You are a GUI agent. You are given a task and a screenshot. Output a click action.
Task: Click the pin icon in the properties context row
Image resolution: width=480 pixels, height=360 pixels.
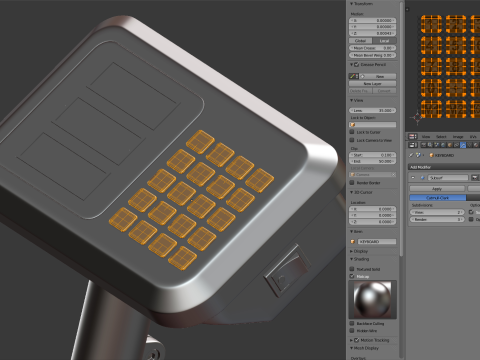click(x=411, y=155)
